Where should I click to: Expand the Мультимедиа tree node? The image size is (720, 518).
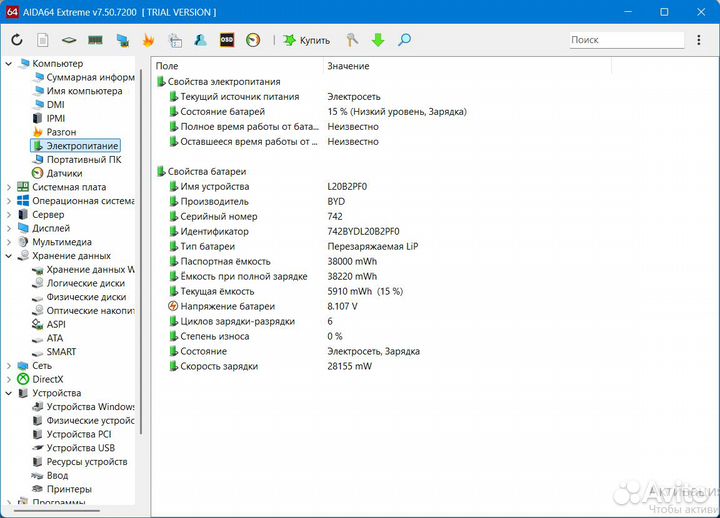(9, 242)
